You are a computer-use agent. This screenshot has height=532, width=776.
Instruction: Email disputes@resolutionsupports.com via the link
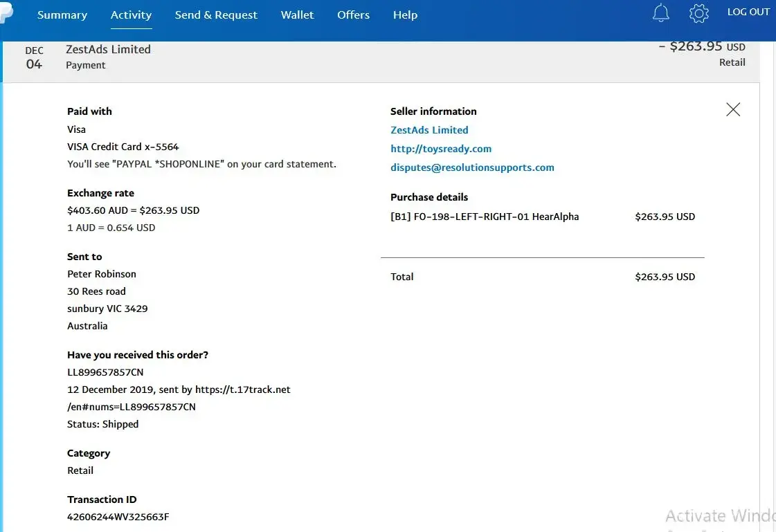pos(472,167)
